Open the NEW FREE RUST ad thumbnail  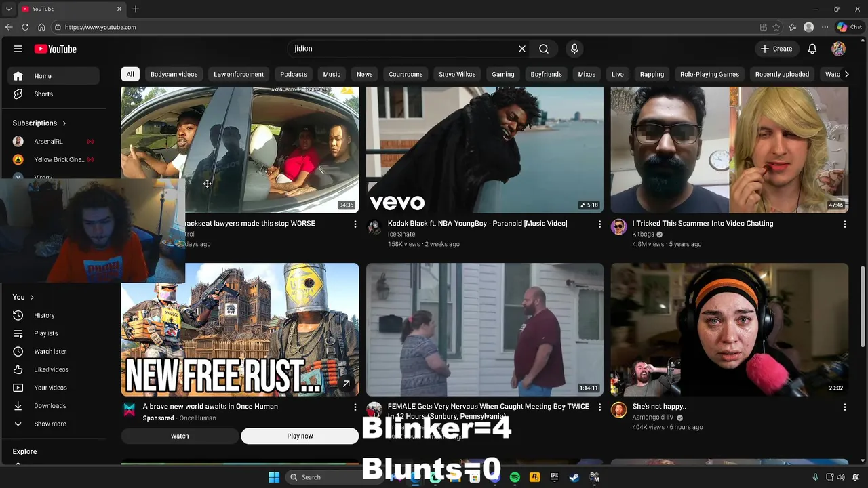point(240,329)
